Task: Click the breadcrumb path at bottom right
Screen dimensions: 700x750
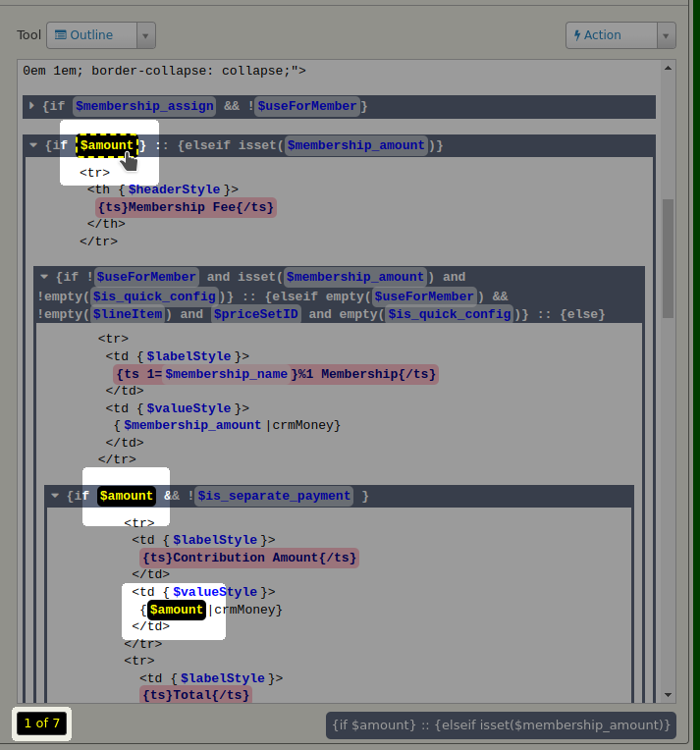Action: [501, 725]
